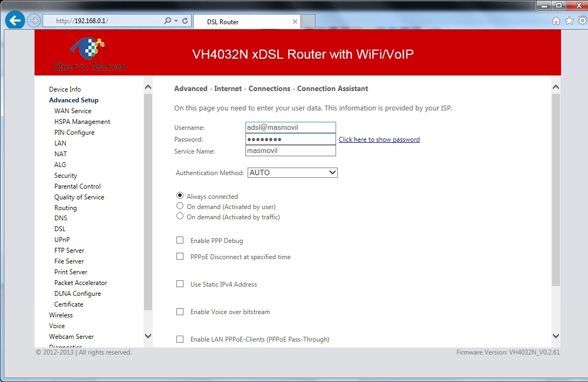Click the Username input field

click(x=290, y=128)
